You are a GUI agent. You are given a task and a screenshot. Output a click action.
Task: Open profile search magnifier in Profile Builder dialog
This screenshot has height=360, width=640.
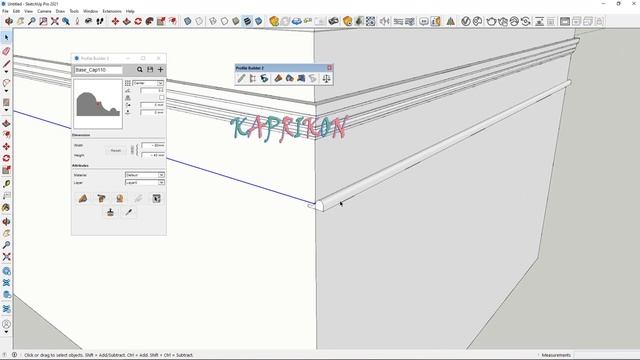click(x=140, y=70)
